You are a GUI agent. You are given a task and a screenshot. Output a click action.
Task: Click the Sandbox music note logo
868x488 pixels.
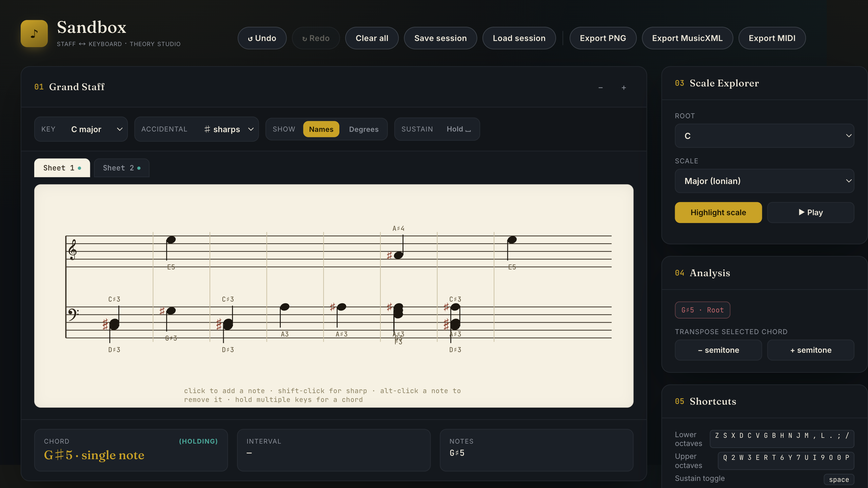tap(34, 34)
